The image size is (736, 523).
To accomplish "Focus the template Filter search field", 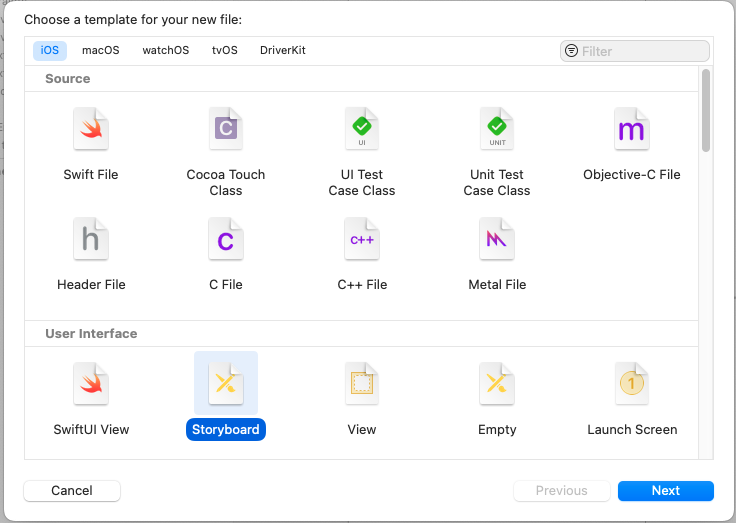I will (642, 51).
